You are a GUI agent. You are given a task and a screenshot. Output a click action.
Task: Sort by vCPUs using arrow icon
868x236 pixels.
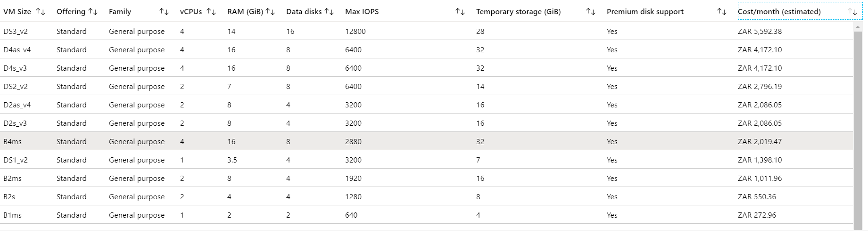click(211, 12)
